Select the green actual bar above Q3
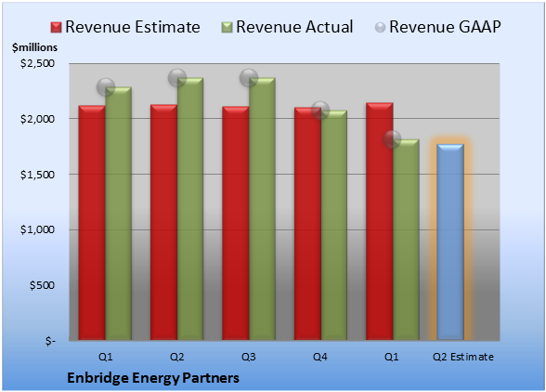546x392 pixels. coord(262,209)
